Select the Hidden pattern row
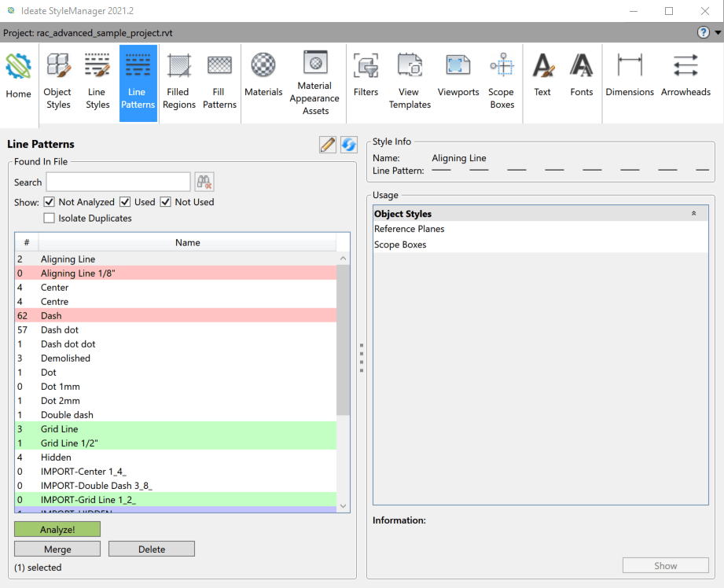724x588 pixels. coord(176,458)
